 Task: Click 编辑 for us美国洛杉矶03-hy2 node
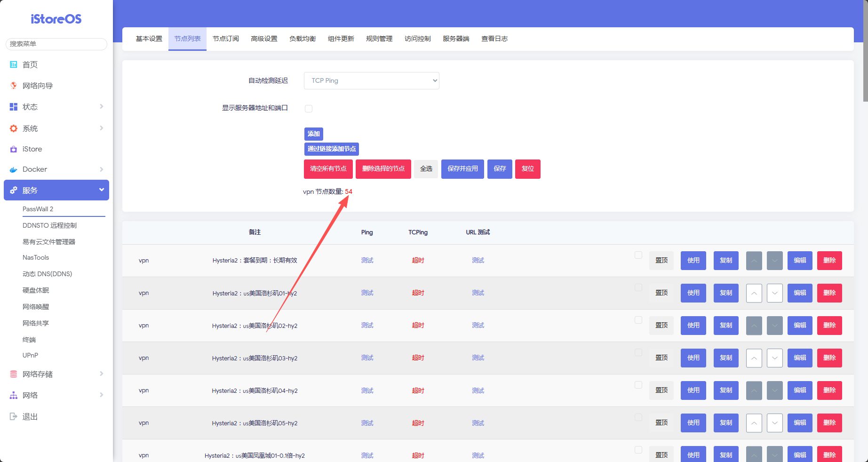800,358
